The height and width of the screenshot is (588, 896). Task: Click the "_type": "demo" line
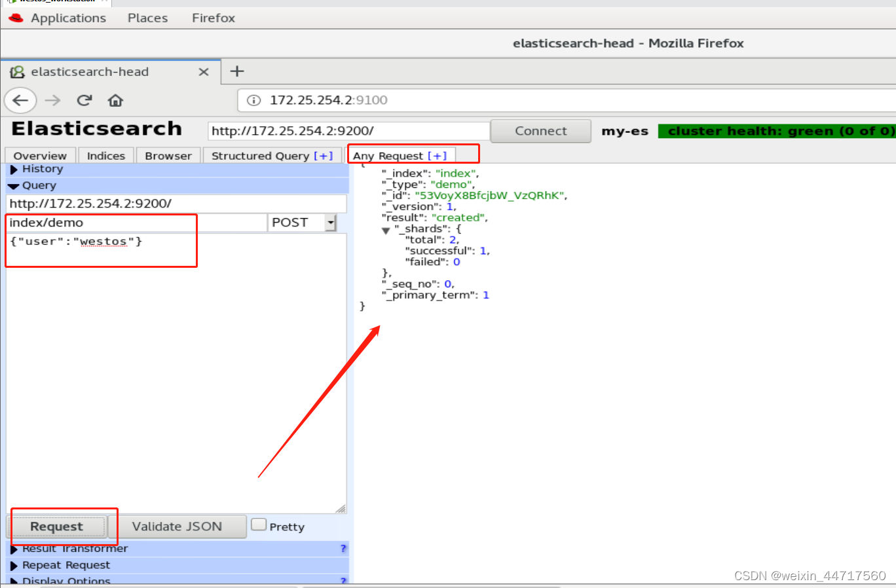point(428,184)
